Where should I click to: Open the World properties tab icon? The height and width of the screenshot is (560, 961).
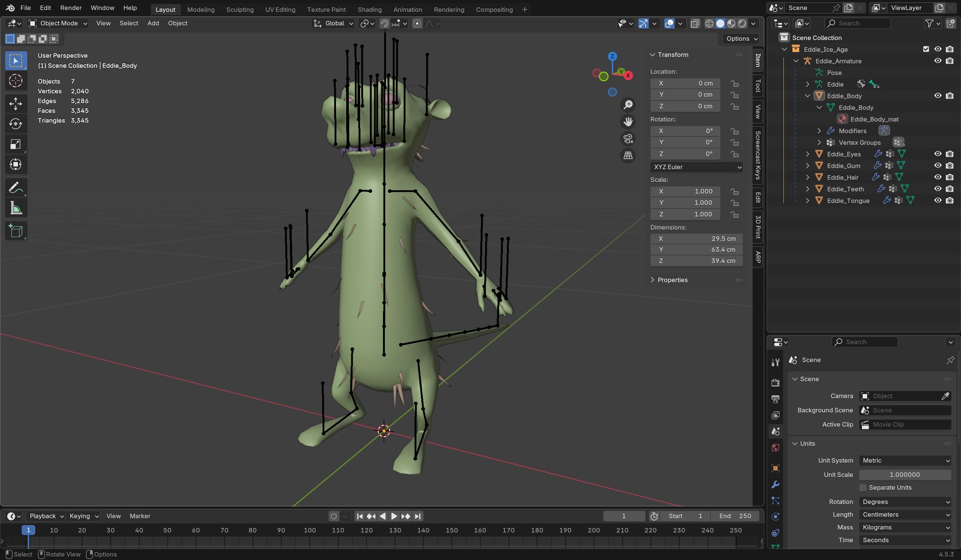pos(776,447)
